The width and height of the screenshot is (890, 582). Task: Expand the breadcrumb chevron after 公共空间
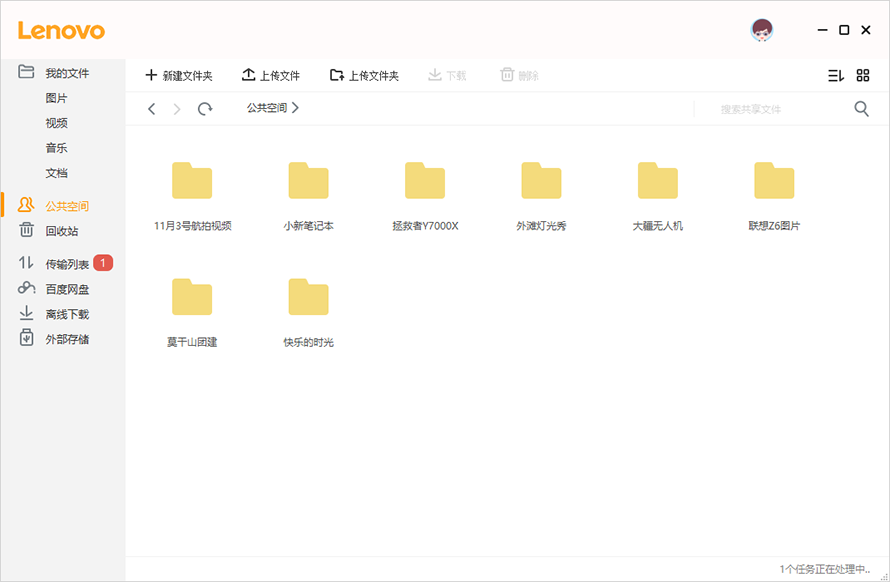[x=295, y=108]
